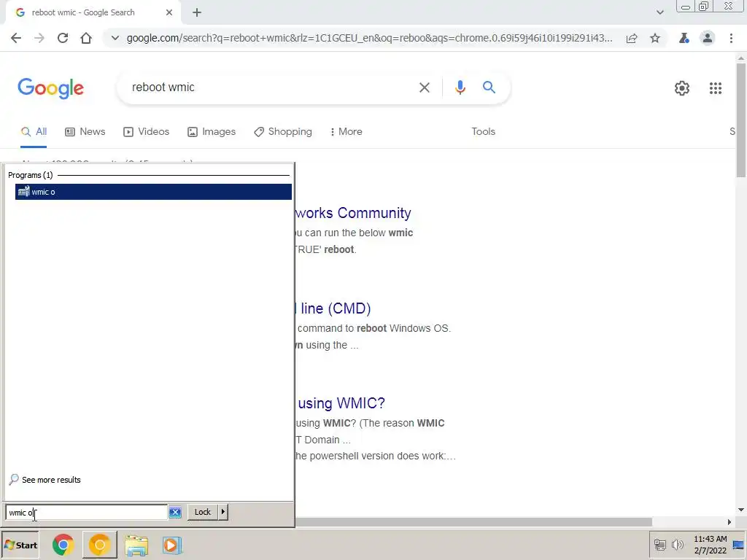Open the 'line (CMD)' result link
The image size is (747, 560).
point(333,308)
